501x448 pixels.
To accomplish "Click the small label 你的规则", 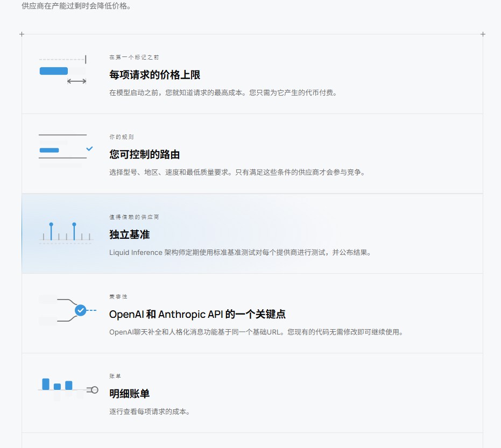I will click(122, 137).
